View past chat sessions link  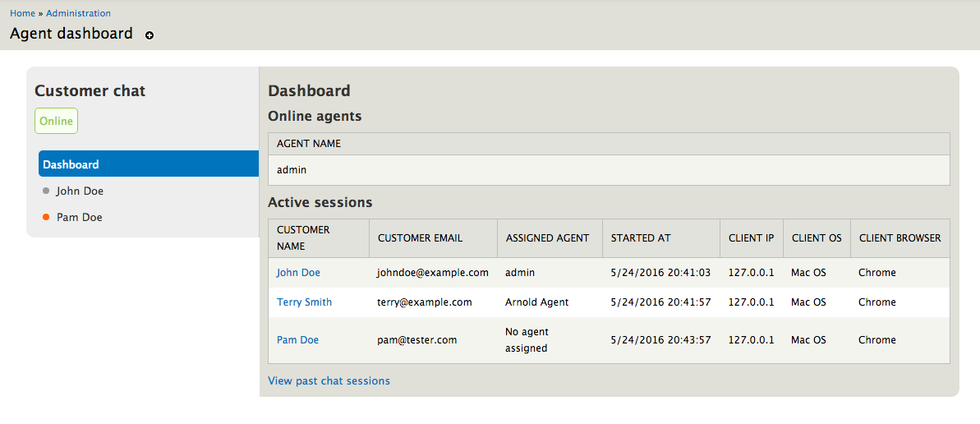(x=329, y=380)
